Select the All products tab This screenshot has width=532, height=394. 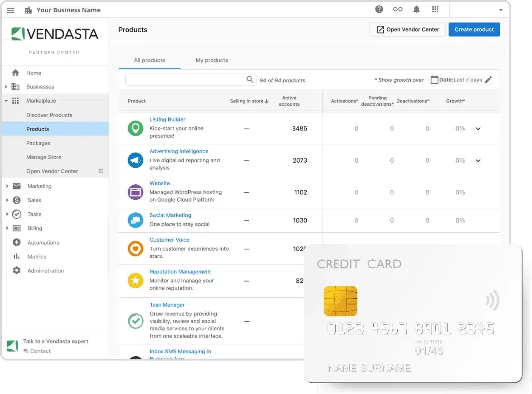tap(149, 60)
